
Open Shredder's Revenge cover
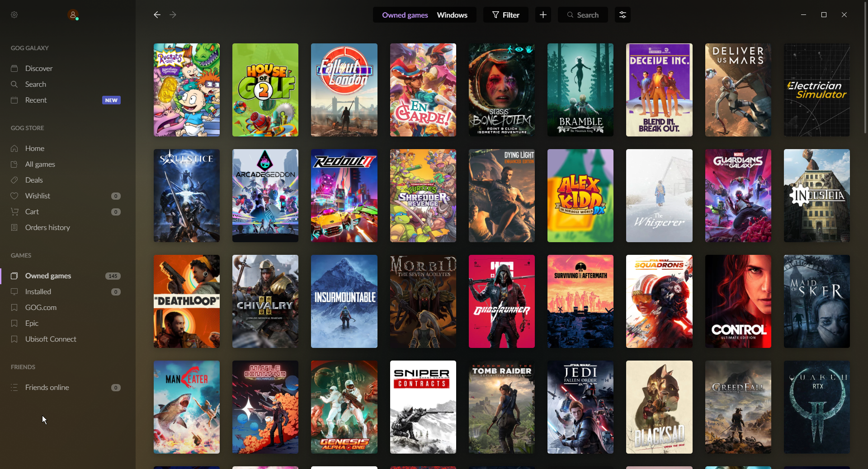pos(423,196)
